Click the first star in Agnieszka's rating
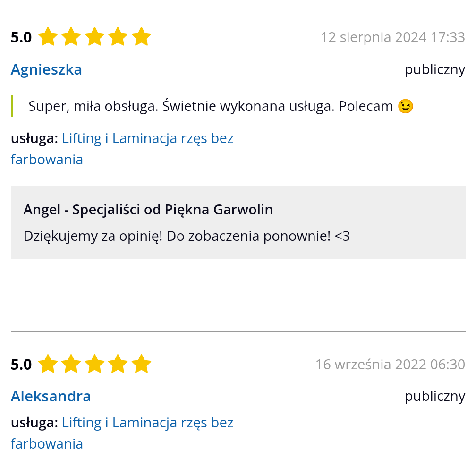The width and height of the screenshot is (476, 476). coord(48,36)
